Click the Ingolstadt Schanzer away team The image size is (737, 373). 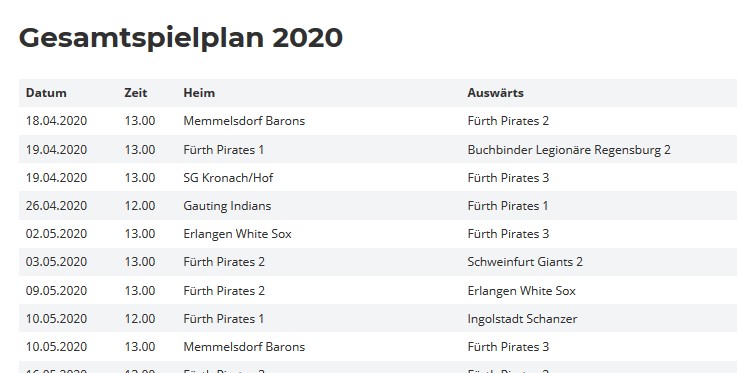(522, 319)
